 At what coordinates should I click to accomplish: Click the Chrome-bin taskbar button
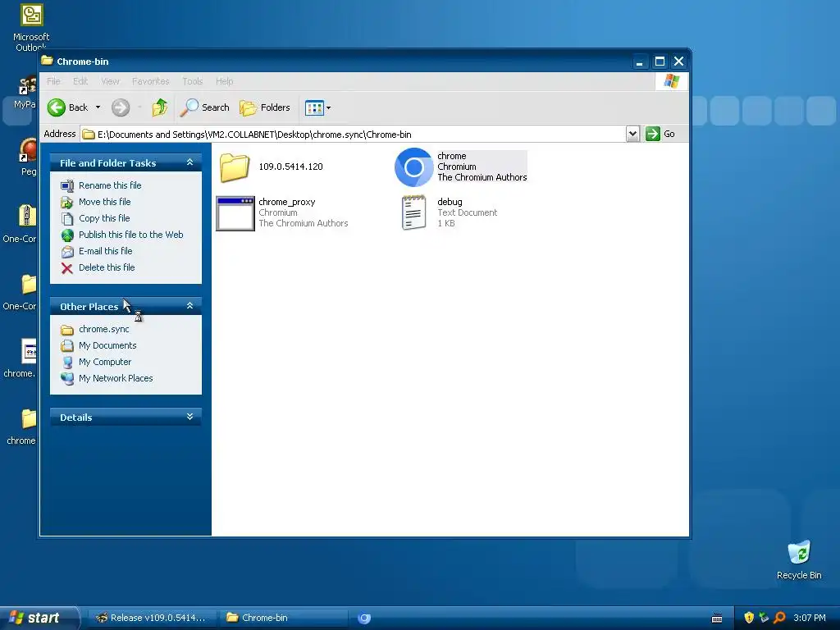click(283, 618)
